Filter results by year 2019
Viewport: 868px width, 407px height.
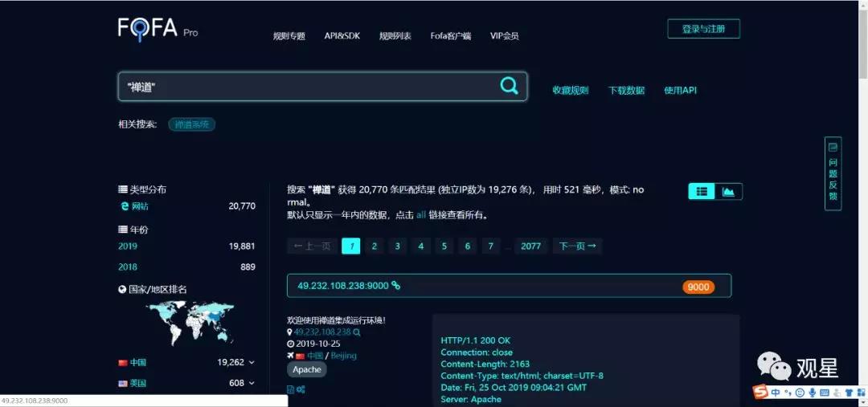coord(127,246)
